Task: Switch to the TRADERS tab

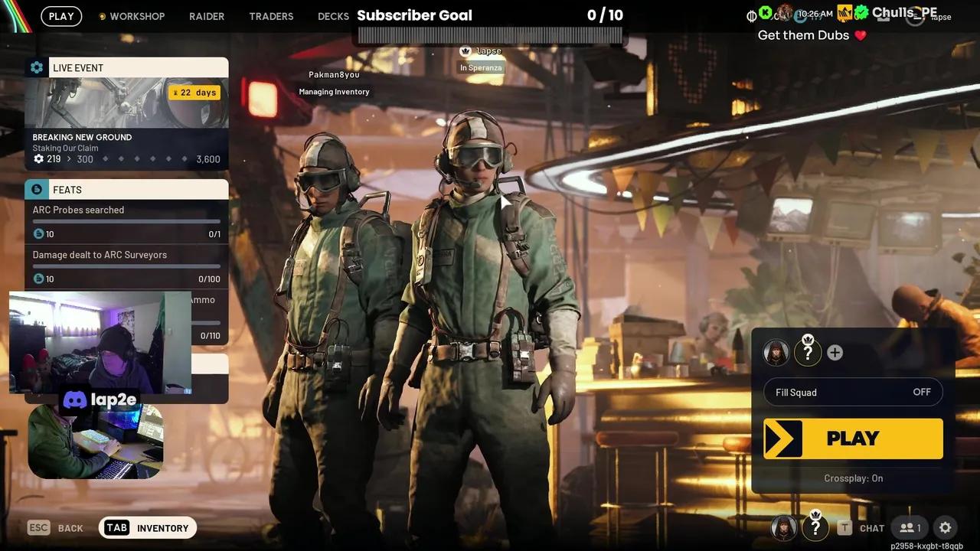Action: pos(271,16)
